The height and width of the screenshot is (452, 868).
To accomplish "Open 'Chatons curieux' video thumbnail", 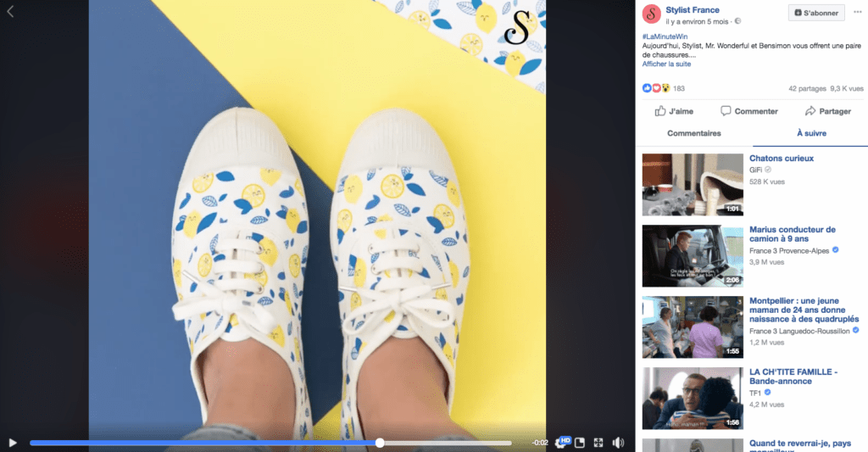I will 693,185.
